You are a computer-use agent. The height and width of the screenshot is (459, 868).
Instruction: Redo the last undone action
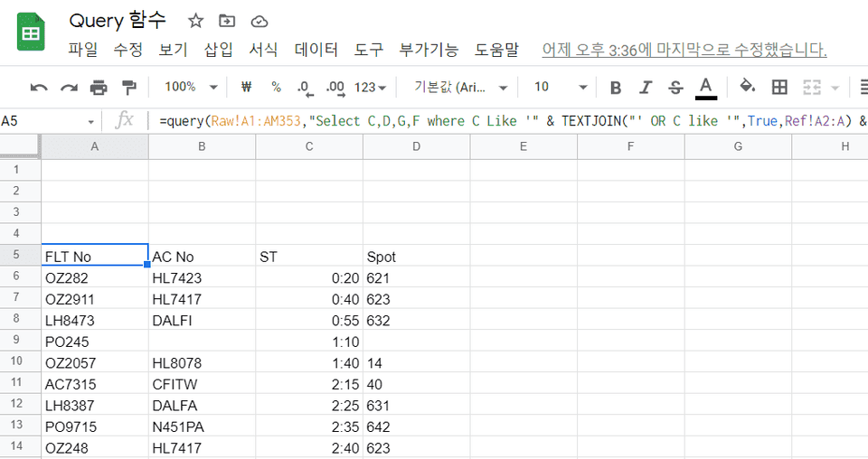[x=69, y=88]
